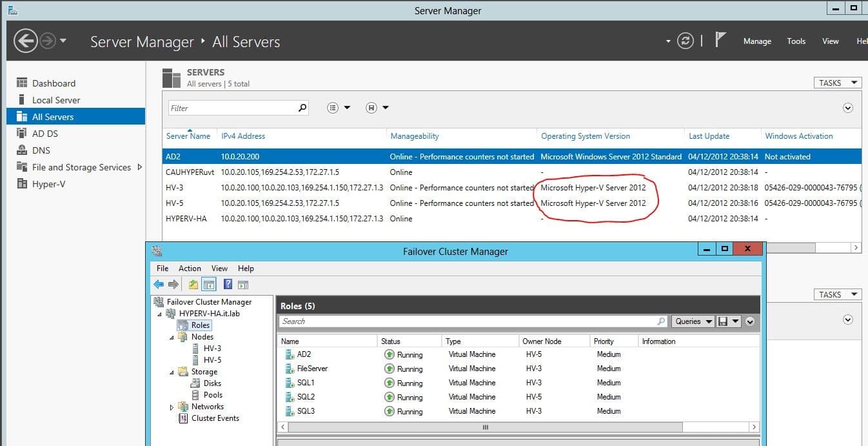Expand File and Storage Services arrow

[x=139, y=167]
